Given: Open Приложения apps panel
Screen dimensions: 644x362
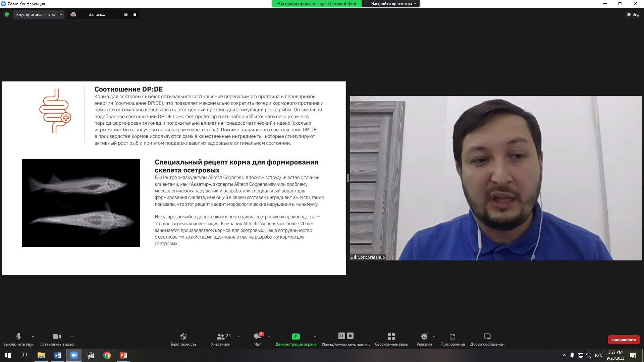Looking at the screenshot, I should click(x=452, y=339).
